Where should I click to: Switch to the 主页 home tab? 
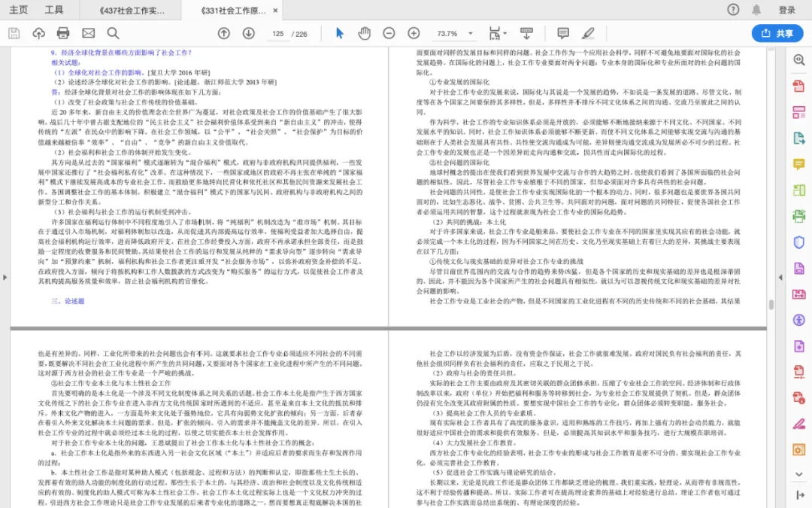pos(19,10)
